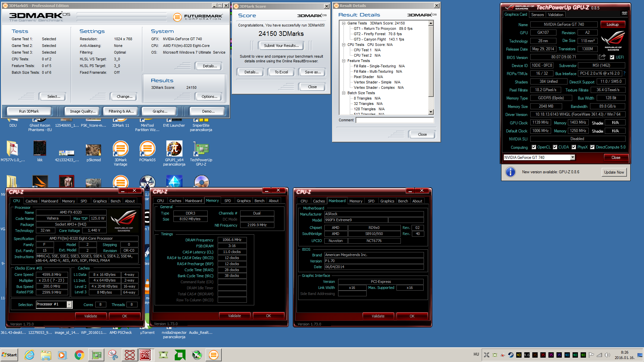Collapse the Batch Size Tests tree node
This screenshot has height=362, width=644.
coord(344,93)
